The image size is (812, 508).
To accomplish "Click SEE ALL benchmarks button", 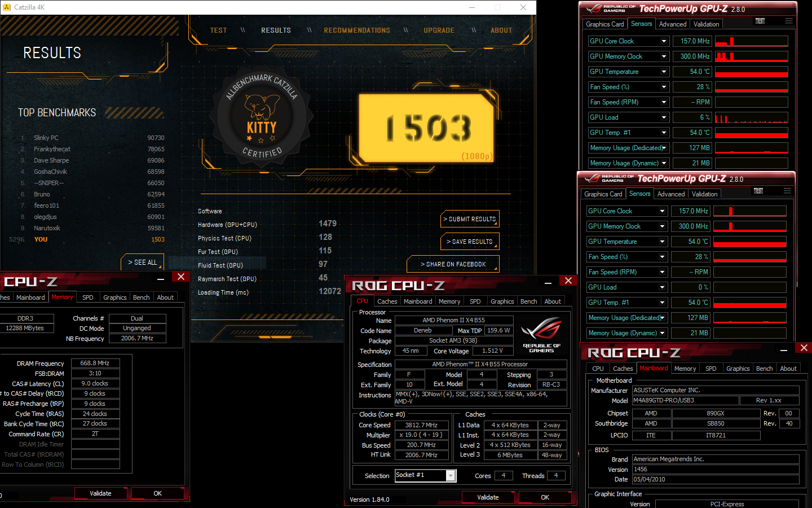I will [142, 262].
